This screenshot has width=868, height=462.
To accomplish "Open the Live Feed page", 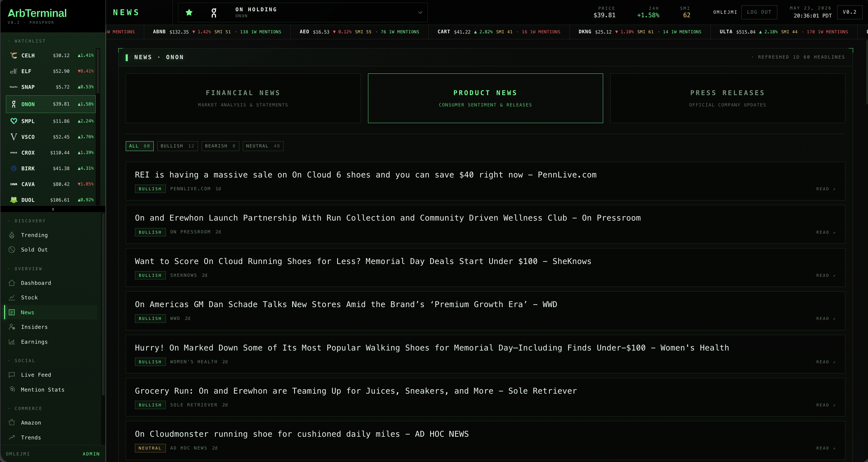I will click(x=51, y=375).
